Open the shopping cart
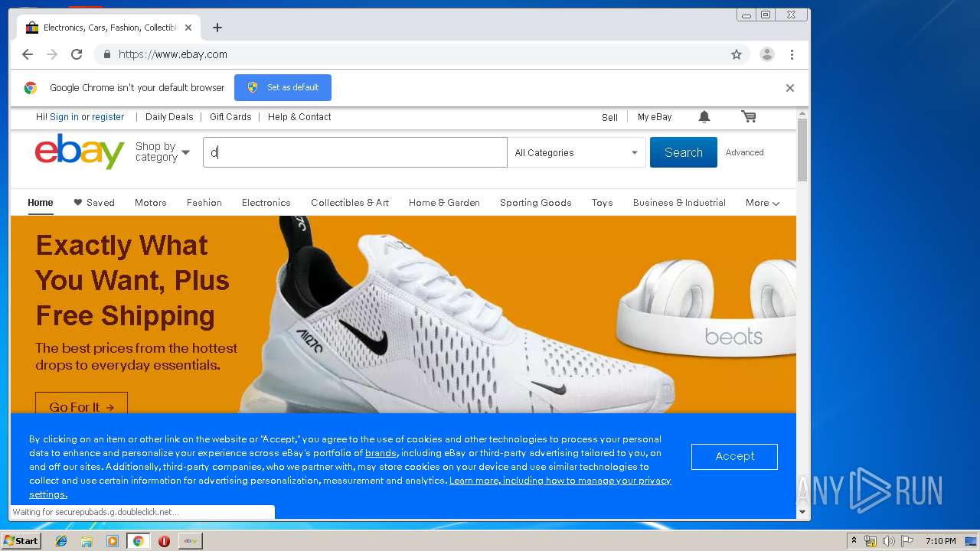The width and height of the screenshot is (980, 551). [749, 116]
